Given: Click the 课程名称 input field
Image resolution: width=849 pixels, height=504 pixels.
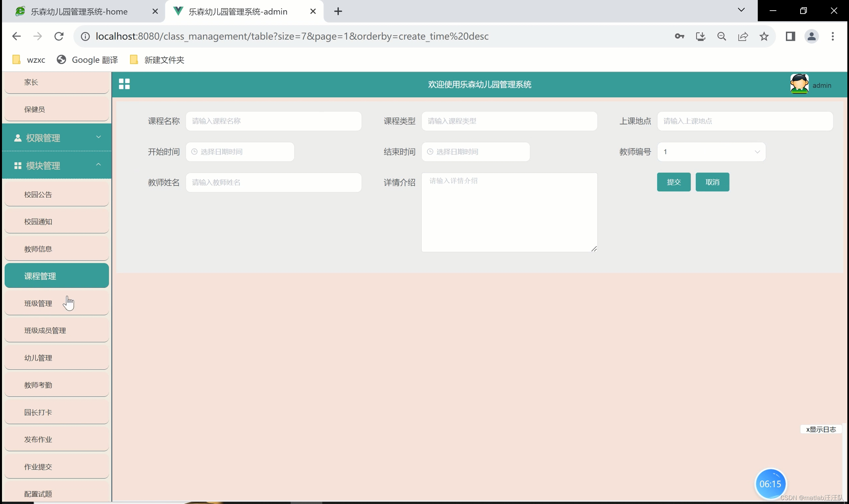Looking at the screenshot, I should tap(273, 121).
